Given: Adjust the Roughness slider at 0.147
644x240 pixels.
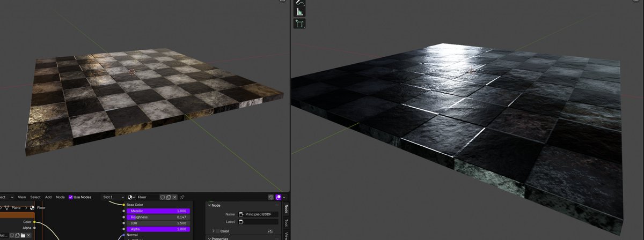Looking at the screenshot, I should pyautogui.click(x=158, y=217).
